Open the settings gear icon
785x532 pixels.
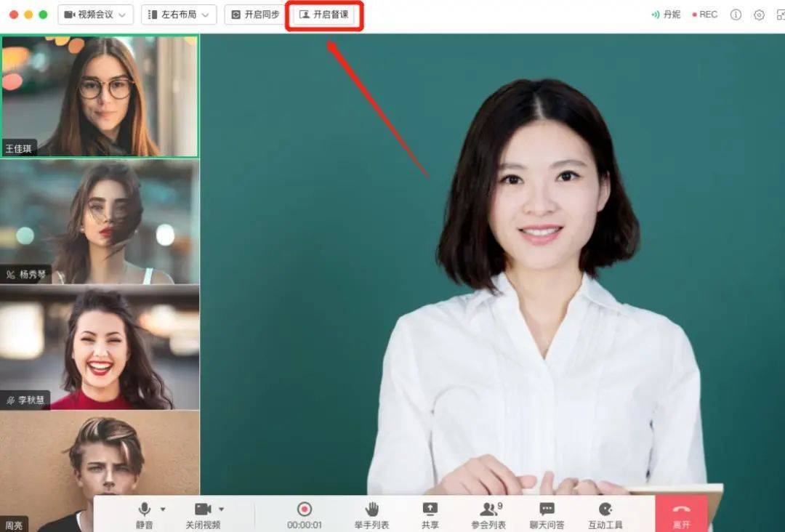(758, 14)
